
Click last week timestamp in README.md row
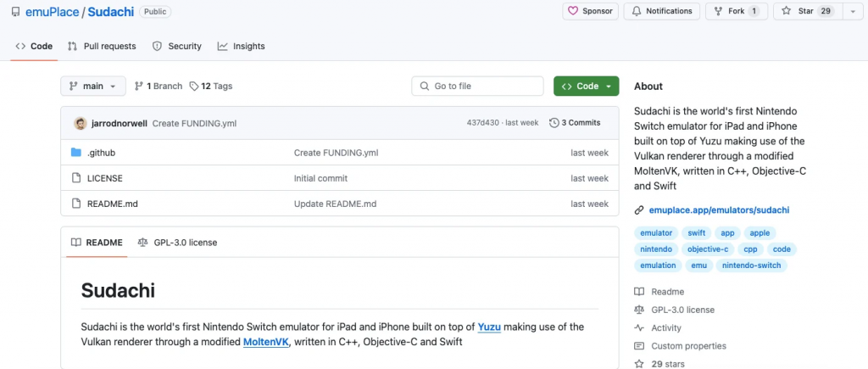coord(590,204)
